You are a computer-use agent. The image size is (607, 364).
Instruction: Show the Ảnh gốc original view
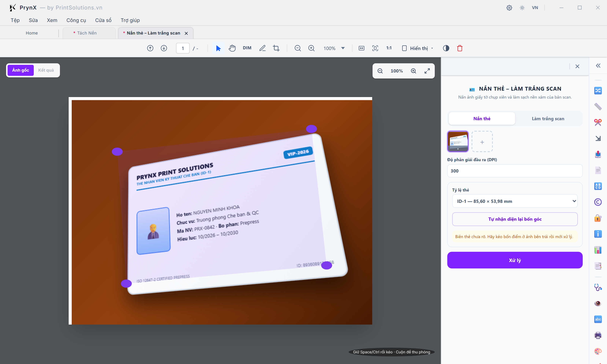21,70
